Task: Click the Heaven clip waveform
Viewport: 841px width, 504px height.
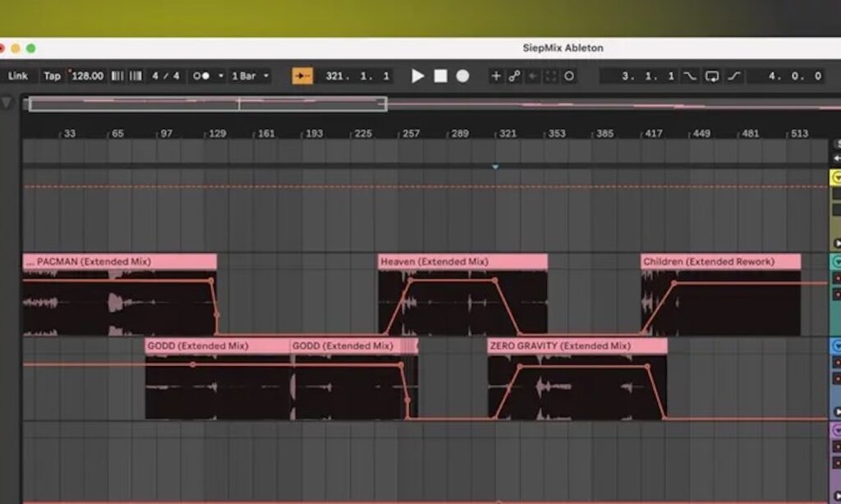Action: tap(463, 303)
